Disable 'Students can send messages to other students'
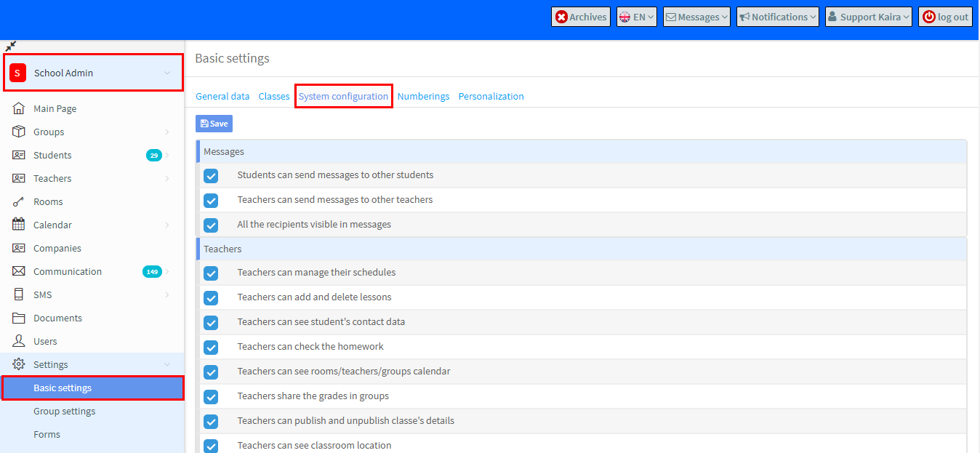The image size is (980, 453). pyautogui.click(x=211, y=175)
